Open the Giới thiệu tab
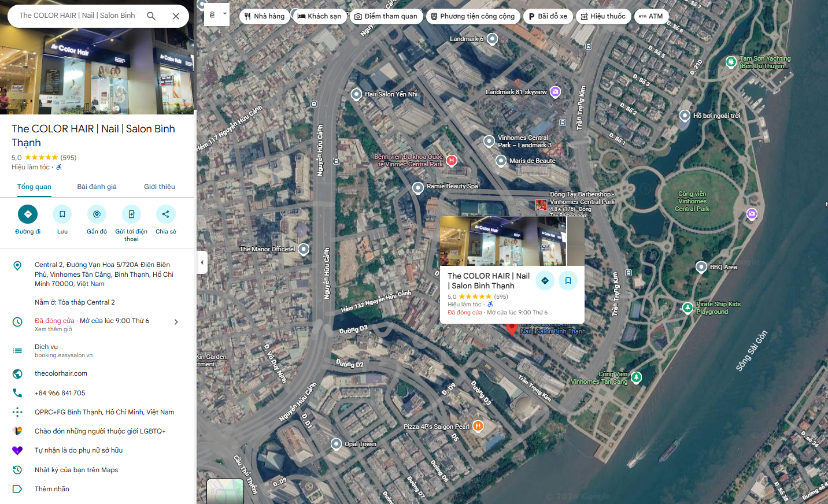The width and height of the screenshot is (828, 504). coord(160,187)
